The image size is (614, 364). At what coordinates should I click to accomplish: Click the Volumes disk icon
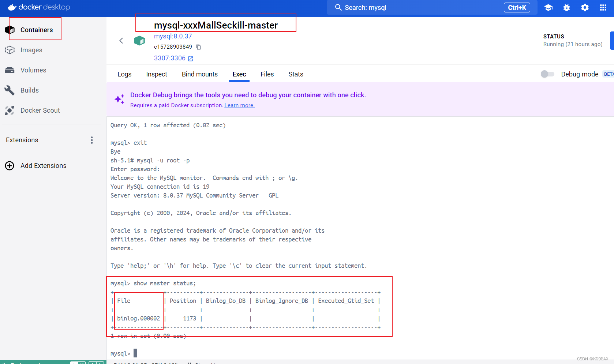pos(10,70)
